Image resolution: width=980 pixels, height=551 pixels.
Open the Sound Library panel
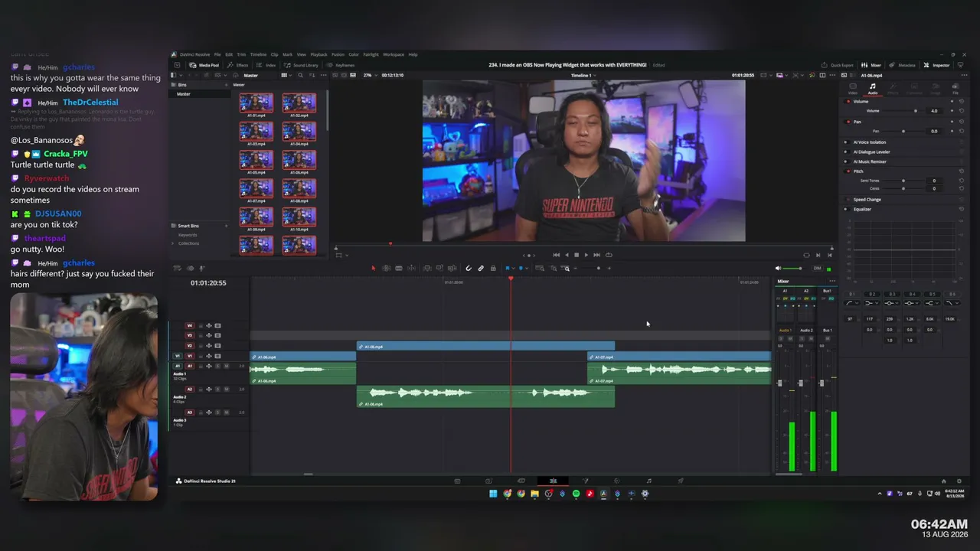point(302,65)
